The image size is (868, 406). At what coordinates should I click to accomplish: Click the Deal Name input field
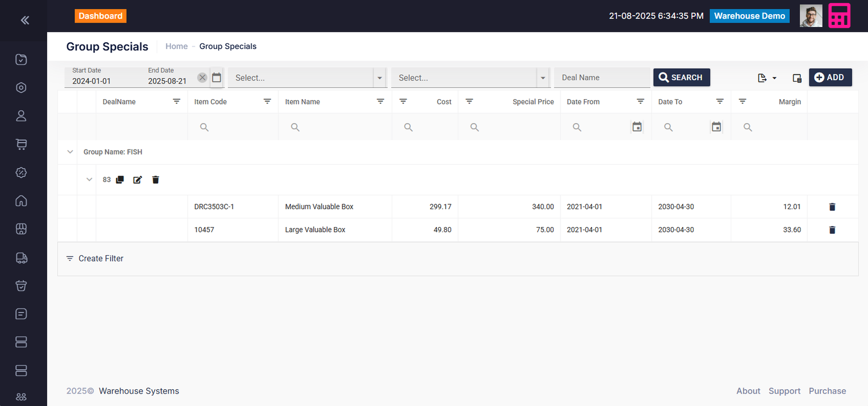point(602,78)
